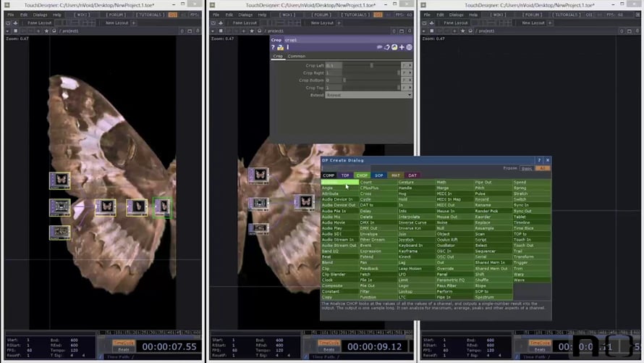Select the Audio Device In operator
This screenshot has height=363, width=644.
click(x=338, y=199)
